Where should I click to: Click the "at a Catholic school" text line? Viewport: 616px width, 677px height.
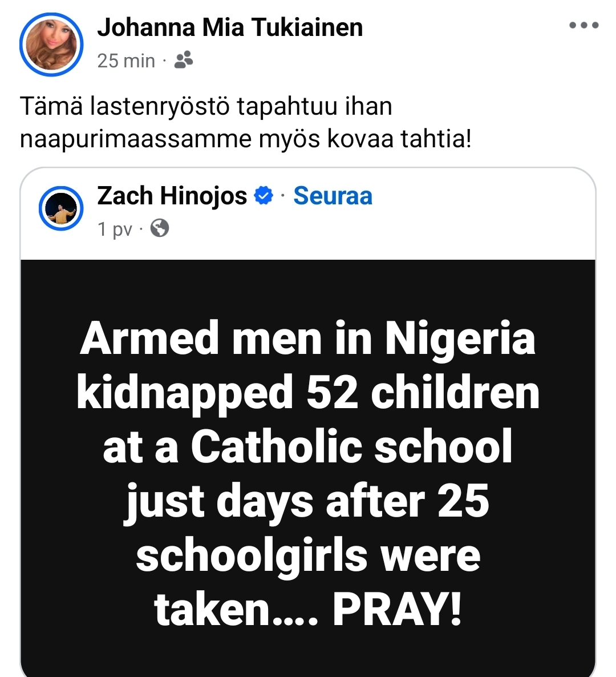point(308,448)
